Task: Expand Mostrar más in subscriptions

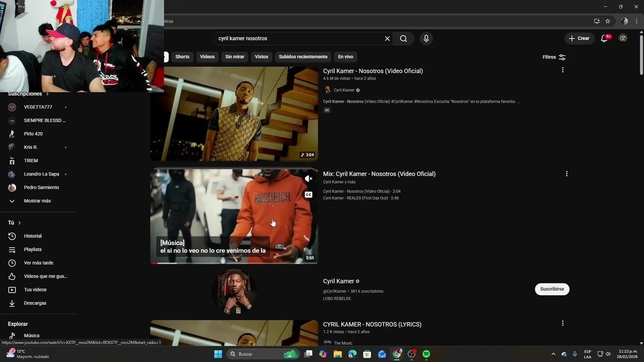Action: 38,201
